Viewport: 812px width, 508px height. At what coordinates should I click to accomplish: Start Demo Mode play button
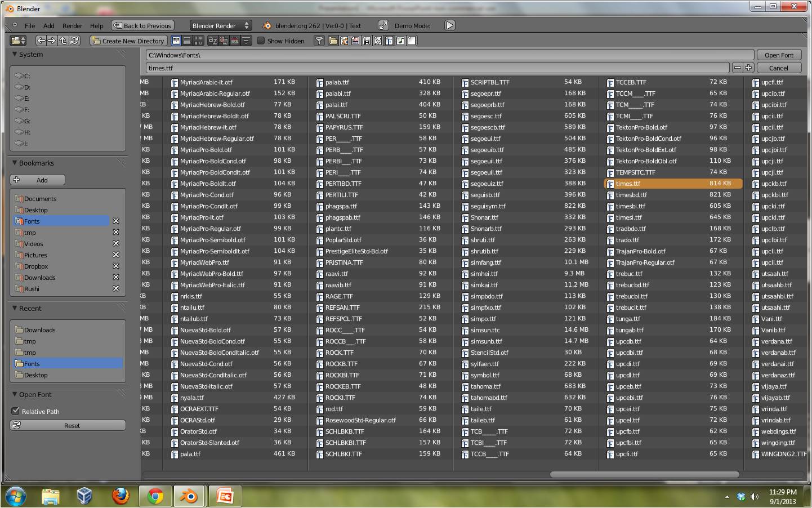click(x=449, y=25)
